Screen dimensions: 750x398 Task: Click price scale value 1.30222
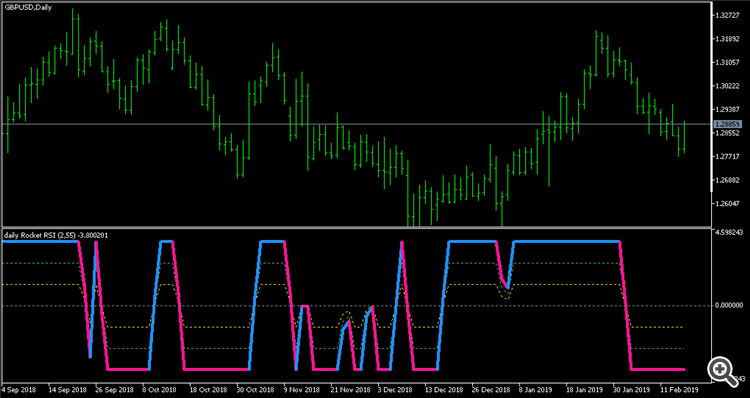[x=728, y=86]
